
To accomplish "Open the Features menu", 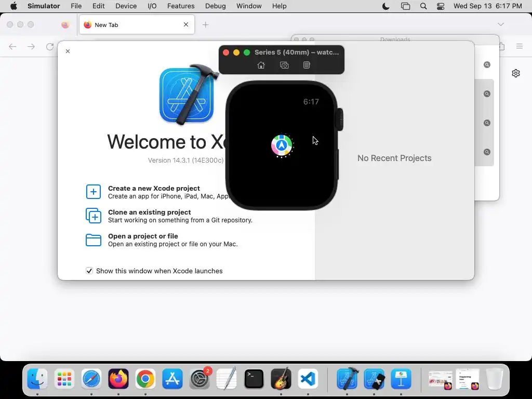I will (181, 6).
